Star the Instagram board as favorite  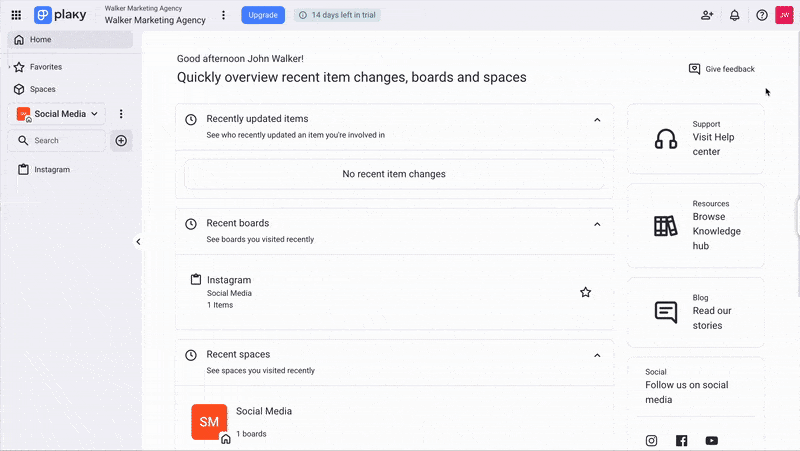click(x=586, y=292)
